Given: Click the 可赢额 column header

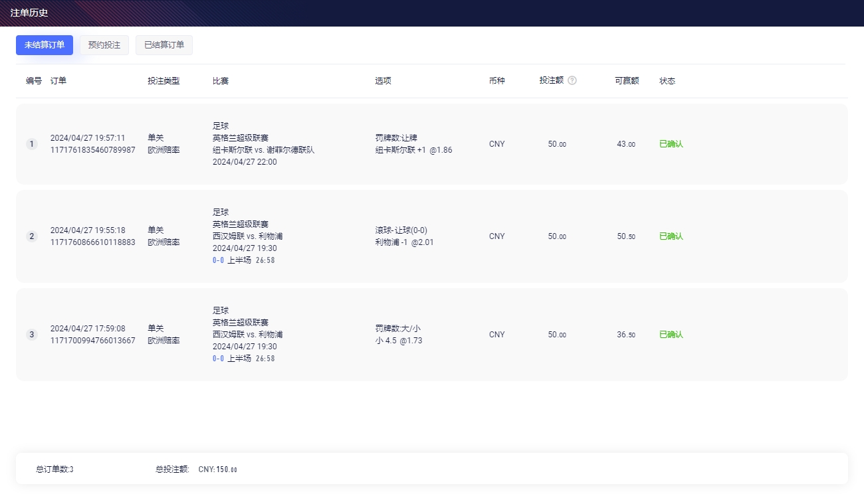Looking at the screenshot, I should click(x=627, y=81).
